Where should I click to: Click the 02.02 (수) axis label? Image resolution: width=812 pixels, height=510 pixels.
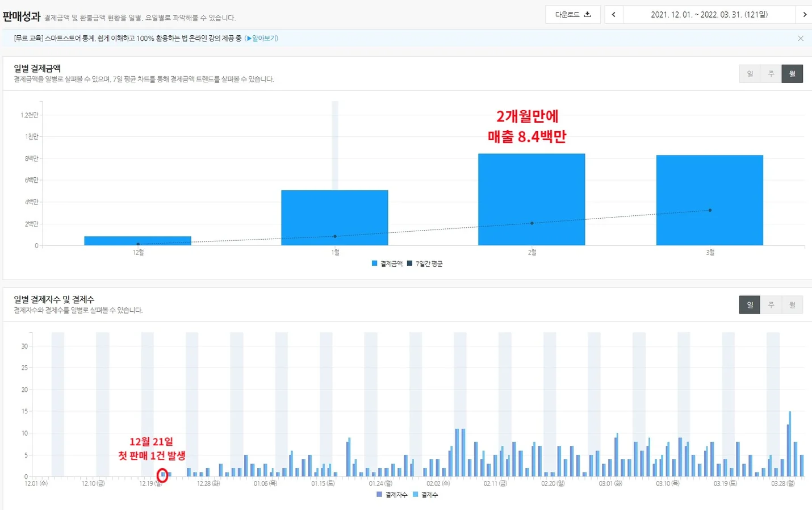[438, 483]
